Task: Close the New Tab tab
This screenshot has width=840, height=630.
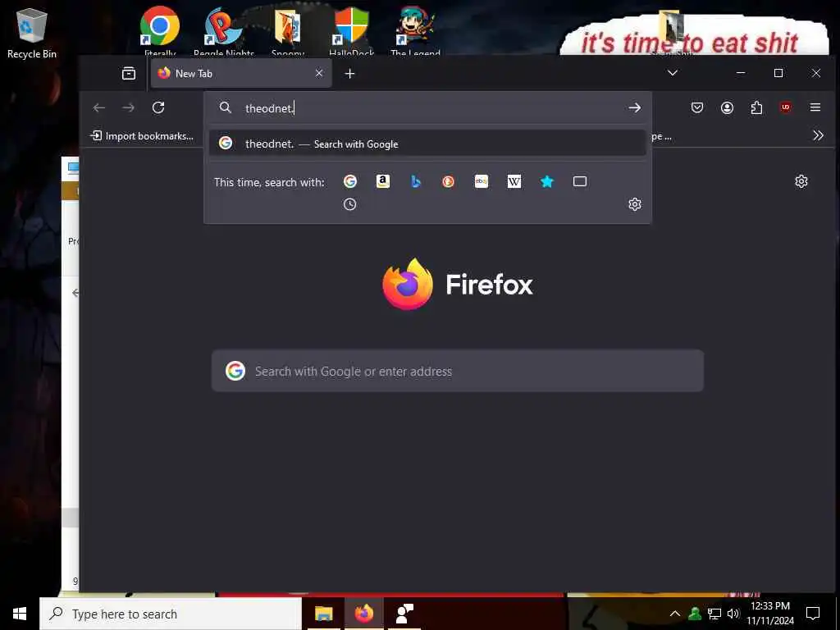Action: pos(319,73)
